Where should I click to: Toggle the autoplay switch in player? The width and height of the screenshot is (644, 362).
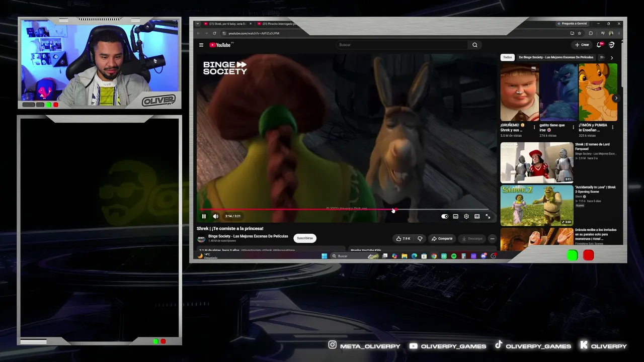click(x=445, y=216)
